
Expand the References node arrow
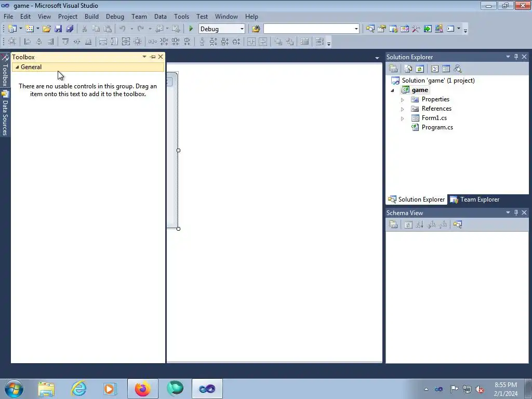coord(403,109)
